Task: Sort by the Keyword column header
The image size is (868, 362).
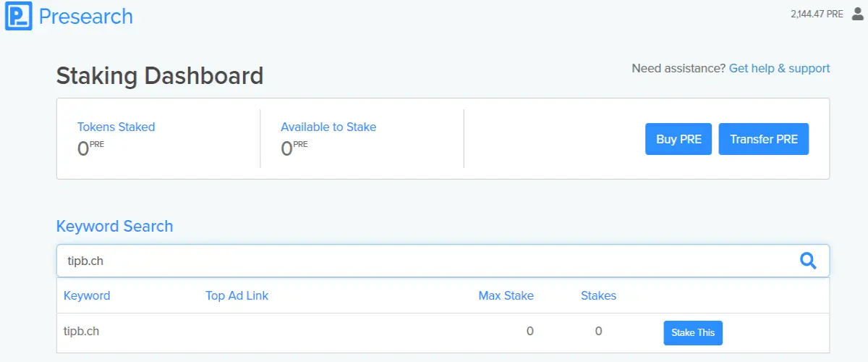Action: [x=87, y=295]
